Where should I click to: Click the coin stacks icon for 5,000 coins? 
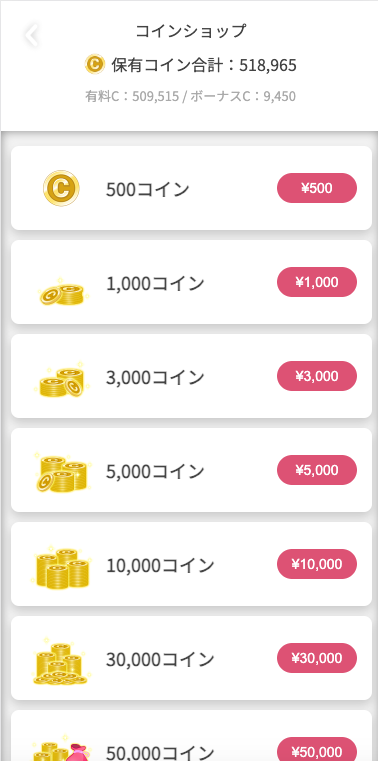point(61,472)
